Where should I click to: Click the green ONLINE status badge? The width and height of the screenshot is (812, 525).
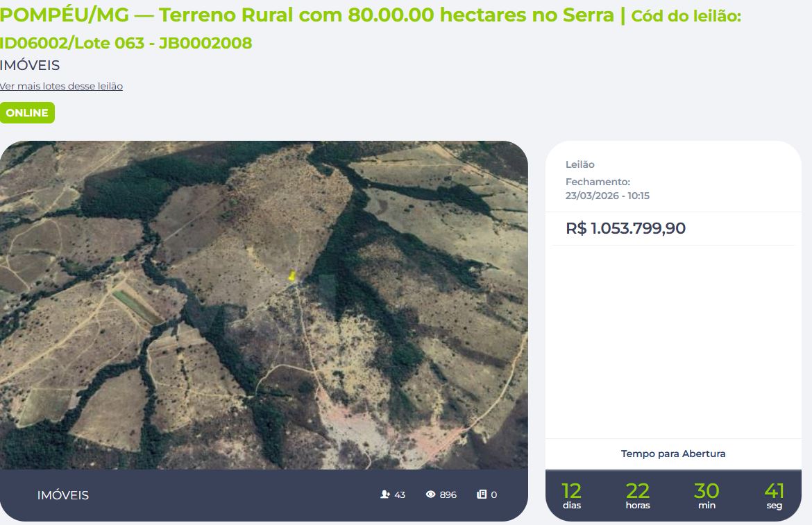tap(27, 113)
